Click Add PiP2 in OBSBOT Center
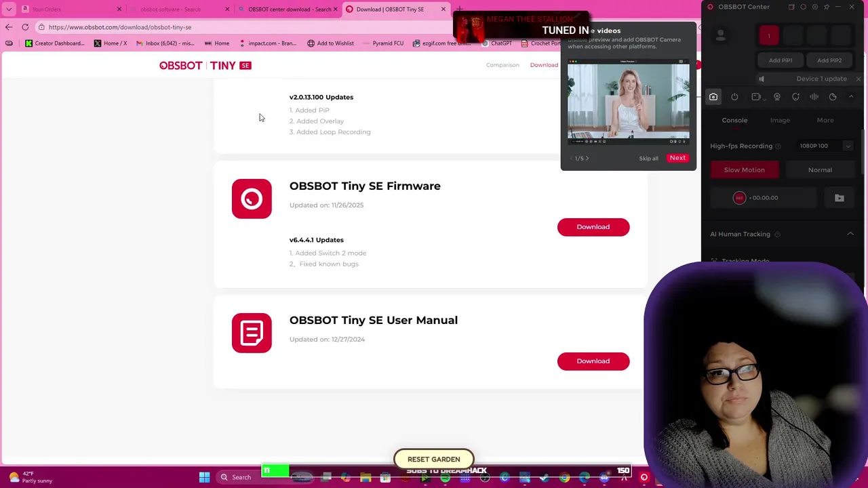 pyautogui.click(x=829, y=60)
